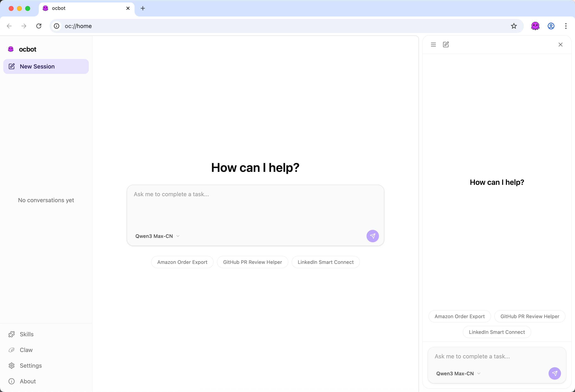Go to Settings in sidebar

tap(30, 366)
